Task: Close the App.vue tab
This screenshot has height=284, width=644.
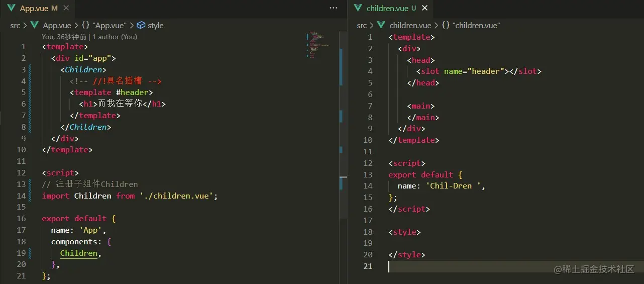Action: pyautogui.click(x=67, y=9)
